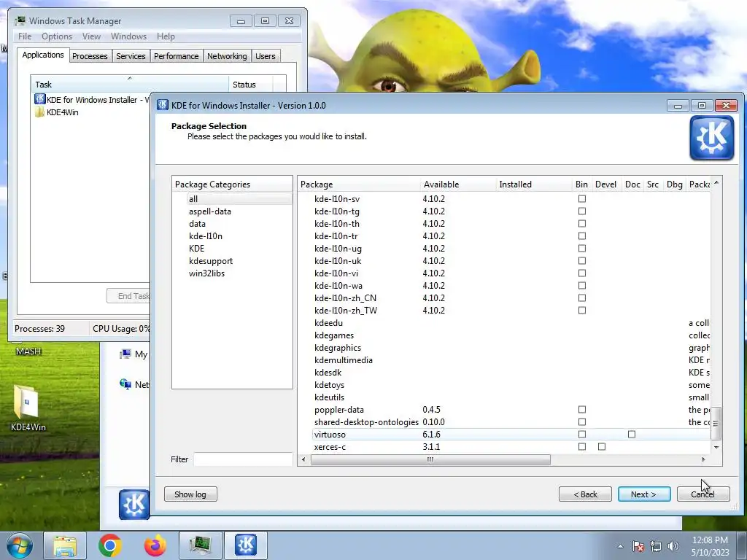The image size is (747, 560).
Task: Switch to Users tab
Action: tap(265, 56)
